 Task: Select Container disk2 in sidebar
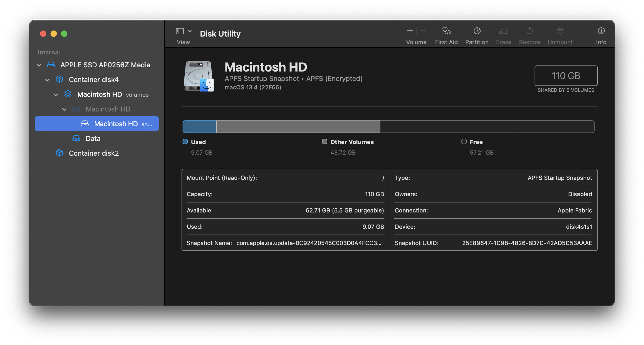click(94, 153)
